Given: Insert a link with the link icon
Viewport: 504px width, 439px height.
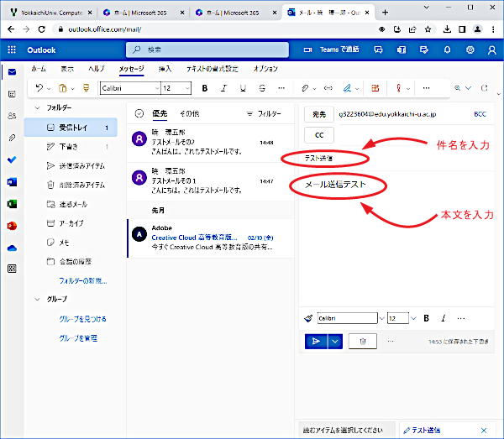Looking at the screenshot, I should point(328,88).
